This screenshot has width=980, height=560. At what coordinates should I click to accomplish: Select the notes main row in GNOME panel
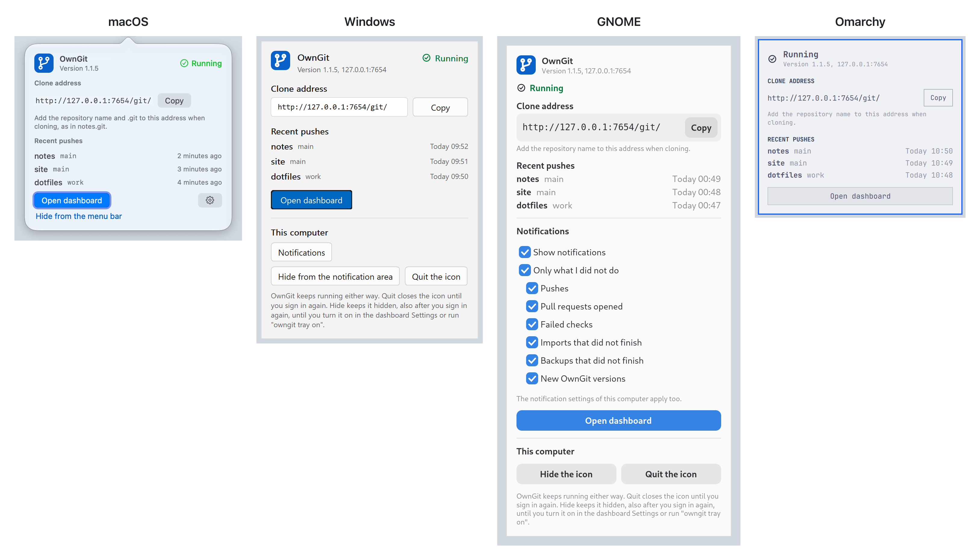[618, 179]
